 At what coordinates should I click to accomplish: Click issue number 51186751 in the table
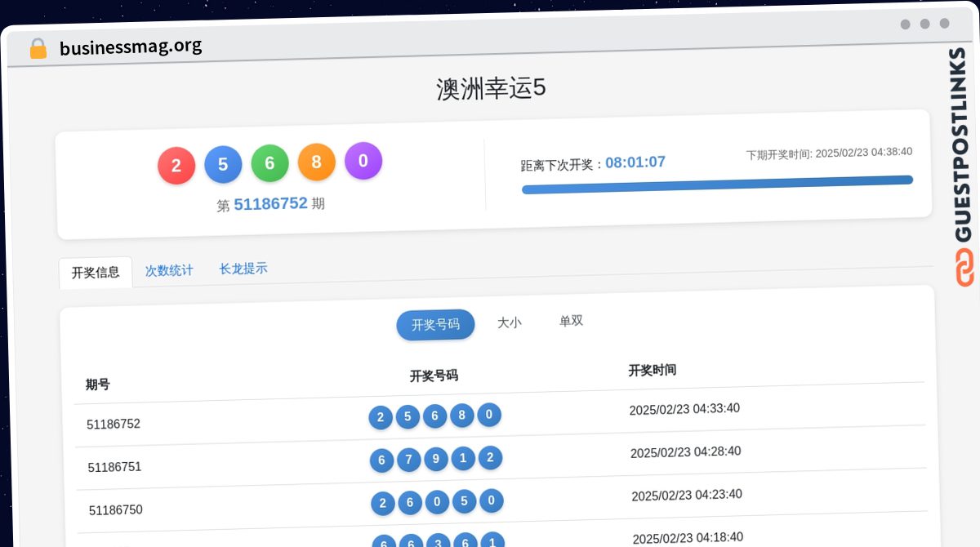115,467
